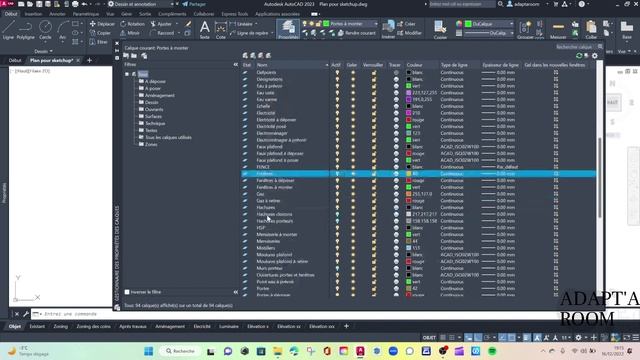Click the Mesurer tool
The image size is (640, 360).
click(x=558, y=30)
